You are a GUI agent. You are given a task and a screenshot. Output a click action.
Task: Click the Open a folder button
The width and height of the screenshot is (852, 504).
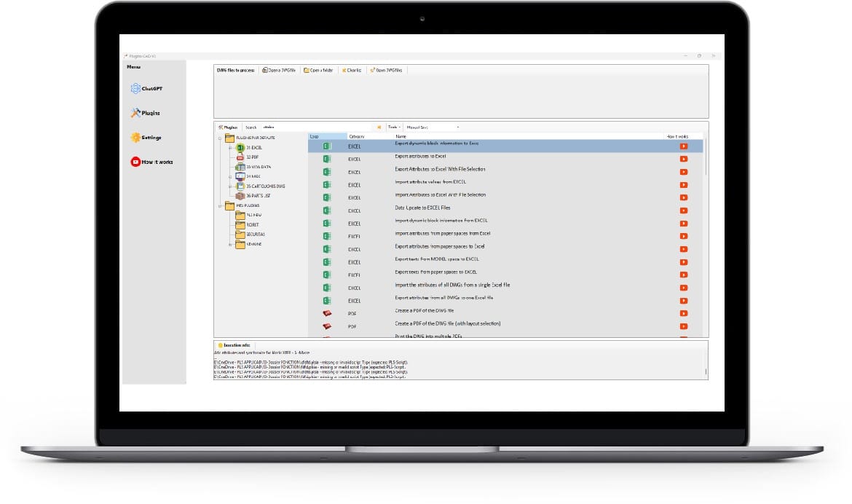[318, 70]
